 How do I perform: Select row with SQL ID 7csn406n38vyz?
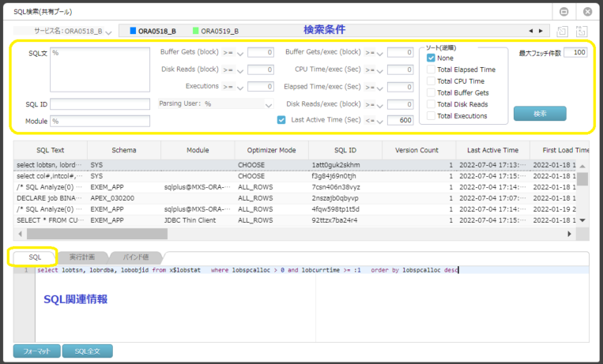[x=295, y=187]
